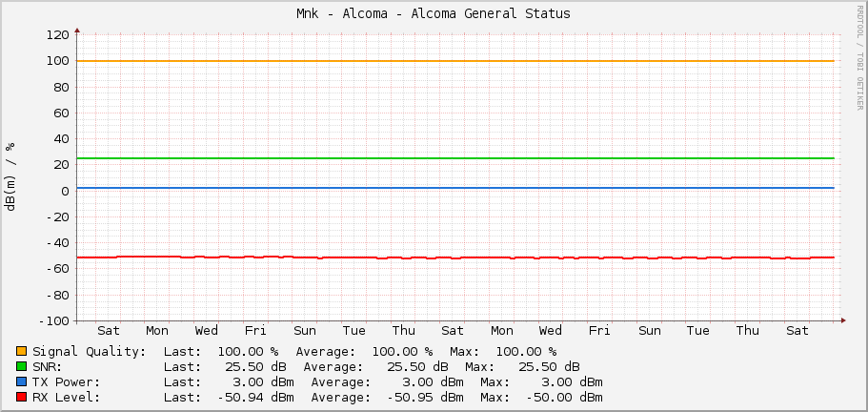868x412 pixels.
Task: Click the Signal Quality Max value 100.00 %
Action: 526,352
